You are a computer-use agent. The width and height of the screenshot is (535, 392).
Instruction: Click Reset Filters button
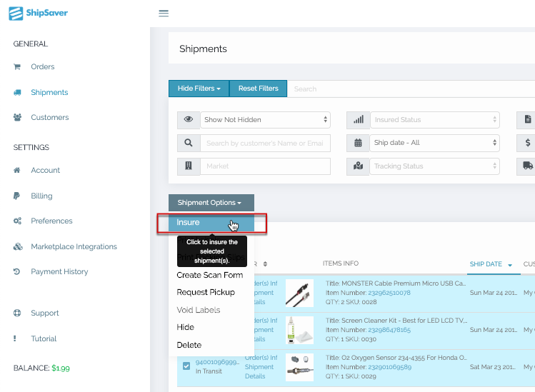259,89
